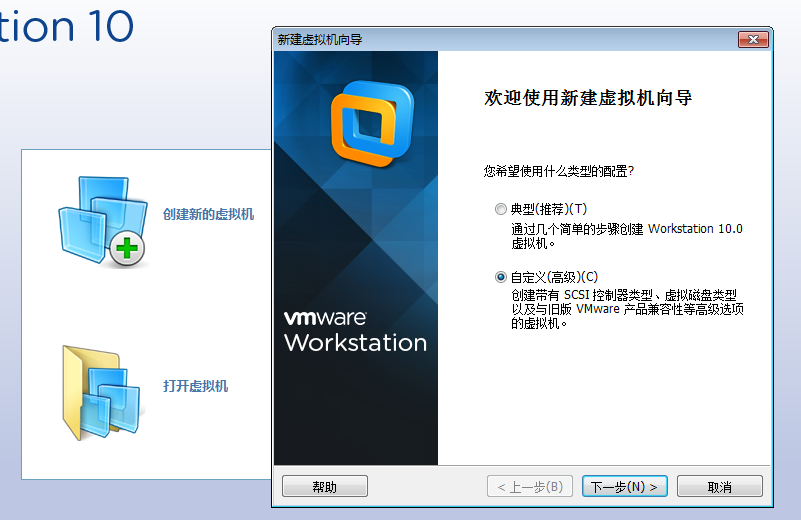
Task: Click the 取消 button
Action: click(x=720, y=486)
